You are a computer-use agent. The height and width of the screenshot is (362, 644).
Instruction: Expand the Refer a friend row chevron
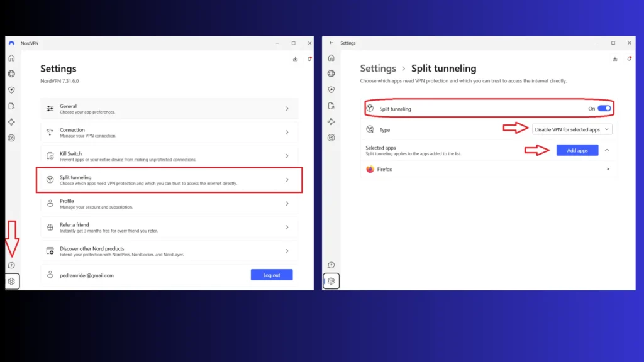[x=287, y=228]
